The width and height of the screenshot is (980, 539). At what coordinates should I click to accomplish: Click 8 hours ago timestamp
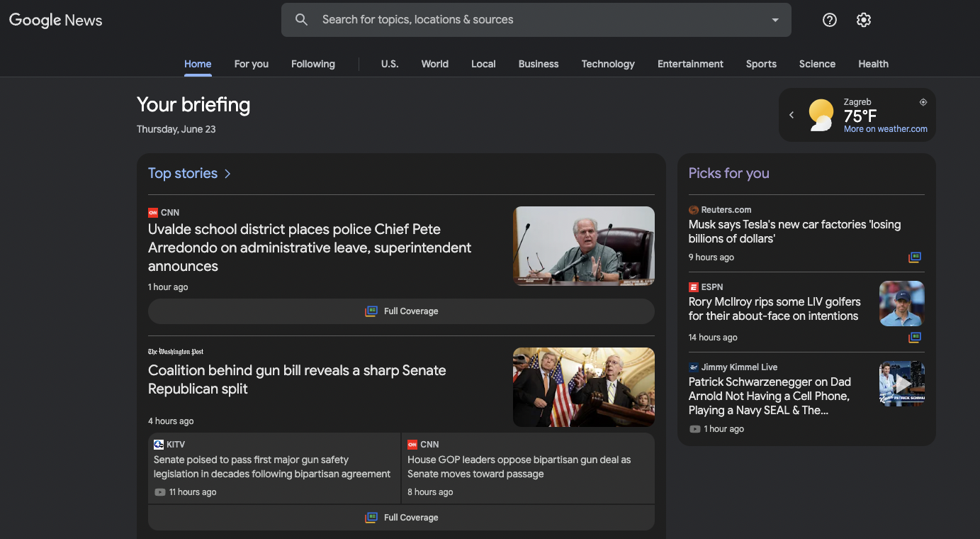430,492
